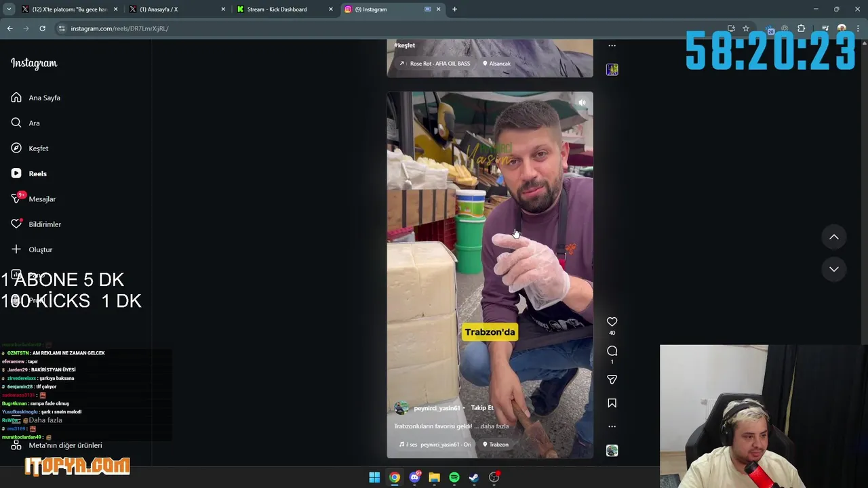Viewport: 868px width, 488px height.
Task: Close the Instagram browser tab
Action: (438, 9)
